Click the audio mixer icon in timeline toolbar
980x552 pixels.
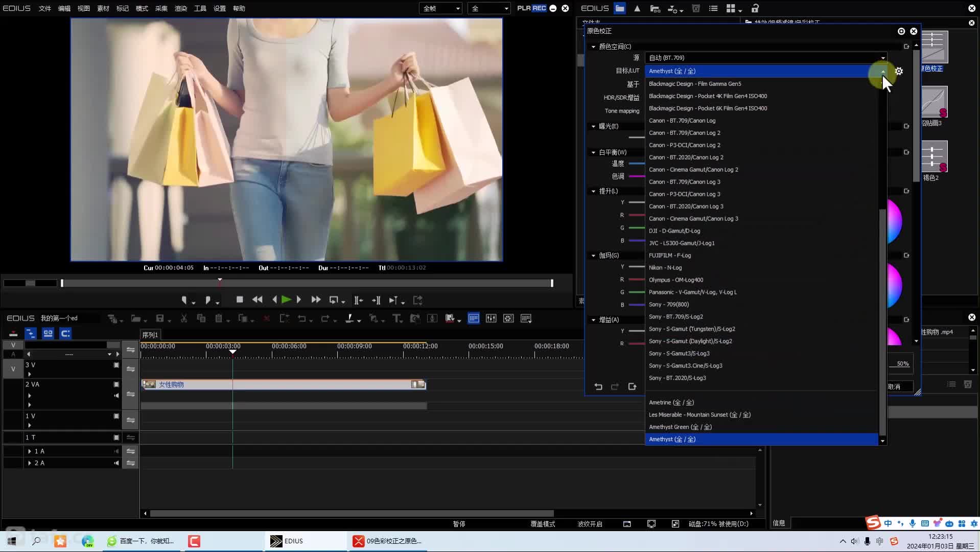491,318
